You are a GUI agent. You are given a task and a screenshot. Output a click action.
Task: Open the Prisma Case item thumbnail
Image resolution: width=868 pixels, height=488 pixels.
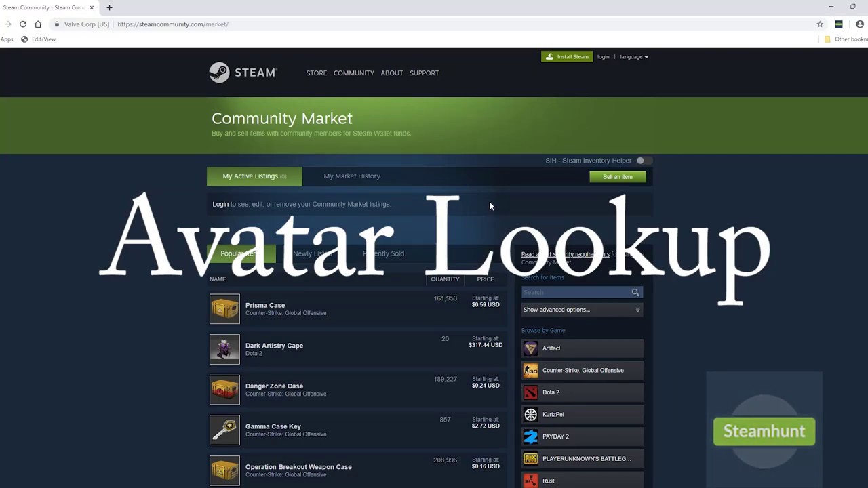click(224, 309)
